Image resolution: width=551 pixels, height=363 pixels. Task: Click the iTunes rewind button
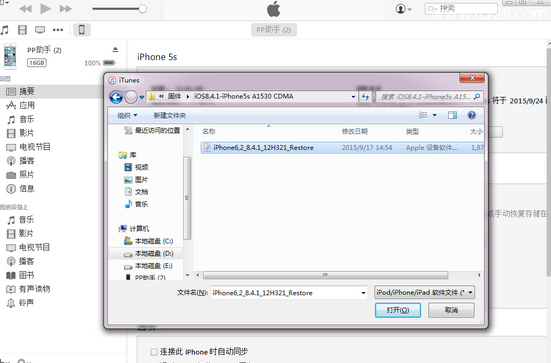[x=25, y=9]
